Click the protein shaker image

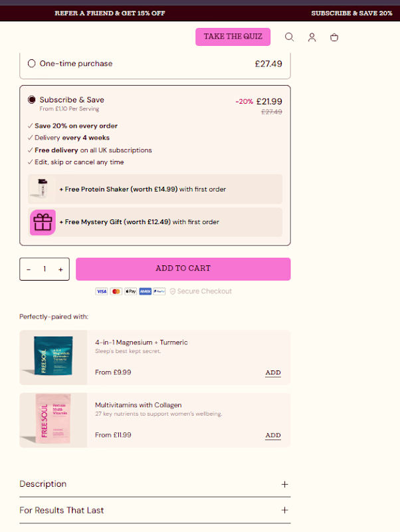tap(41, 189)
